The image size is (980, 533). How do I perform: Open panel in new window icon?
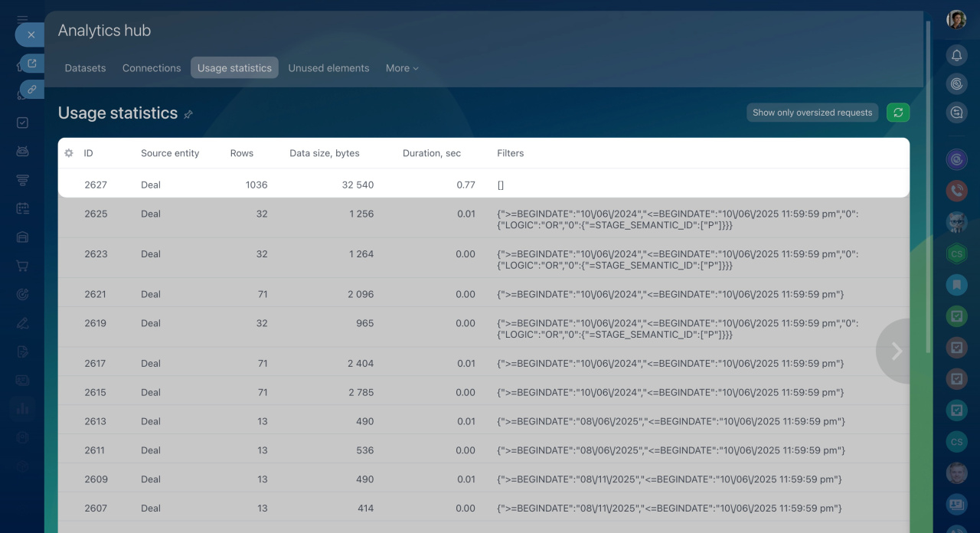(31, 64)
